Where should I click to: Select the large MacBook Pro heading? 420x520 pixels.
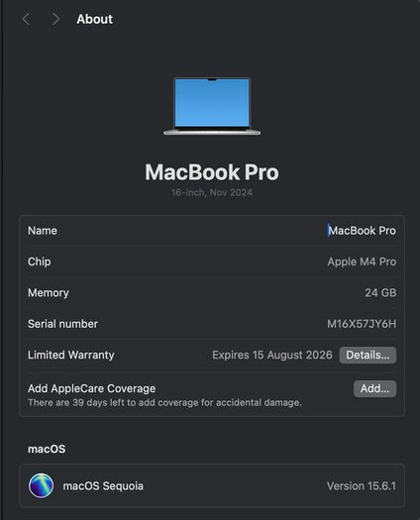(212, 172)
